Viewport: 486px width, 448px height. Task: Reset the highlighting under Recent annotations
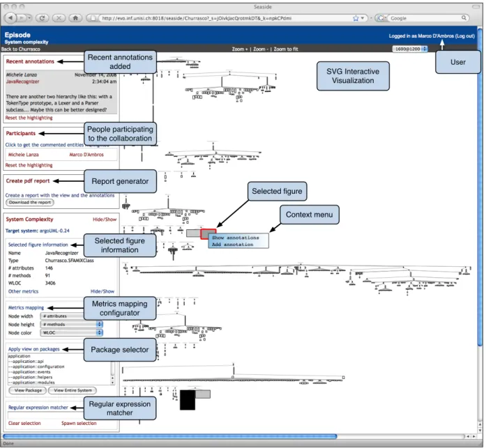pyautogui.click(x=29, y=118)
